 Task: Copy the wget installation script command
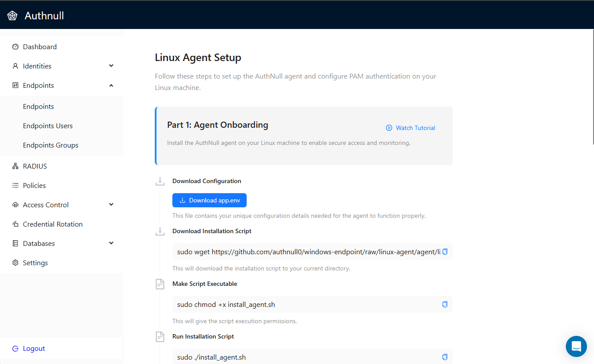(x=445, y=252)
